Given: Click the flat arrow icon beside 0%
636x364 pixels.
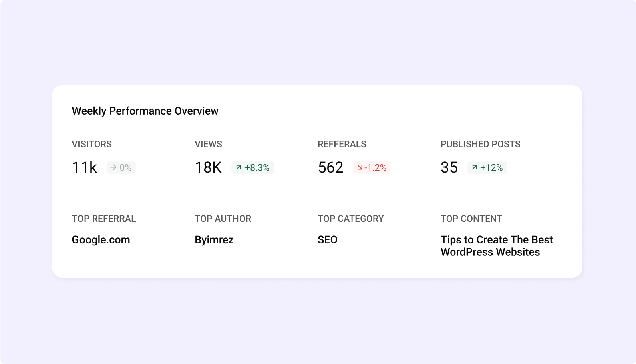Looking at the screenshot, I should [x=113, y=167].
